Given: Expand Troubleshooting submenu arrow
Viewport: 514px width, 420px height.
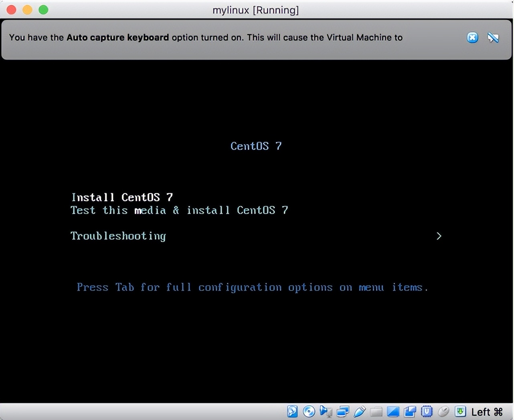Looking at the screenshot, I should click(x=439, y=236).
